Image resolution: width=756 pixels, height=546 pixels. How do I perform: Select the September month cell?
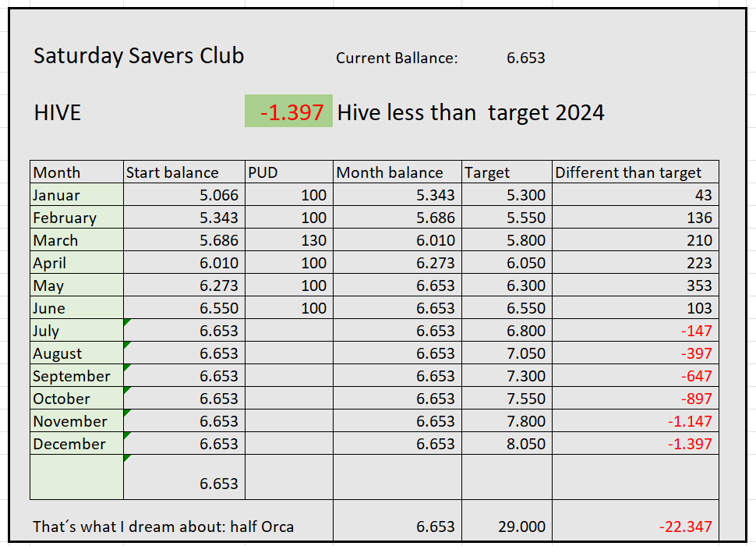coord(76,376)
